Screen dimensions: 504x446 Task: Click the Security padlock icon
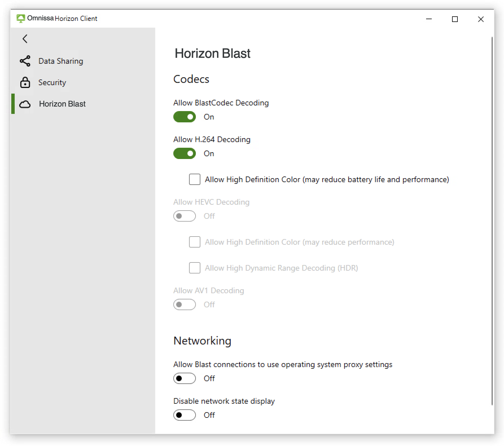click(25, 82)
